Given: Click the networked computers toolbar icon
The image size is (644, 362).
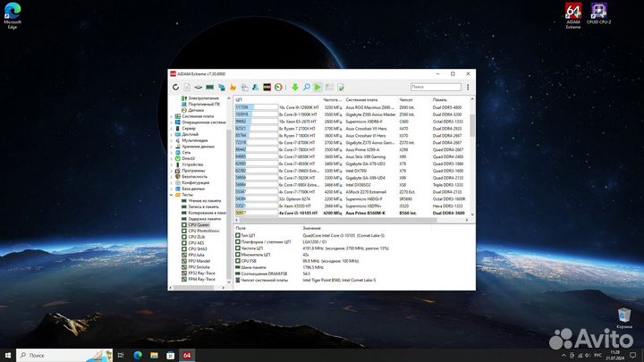Looking at the screenshot, I should click(222, 87).
